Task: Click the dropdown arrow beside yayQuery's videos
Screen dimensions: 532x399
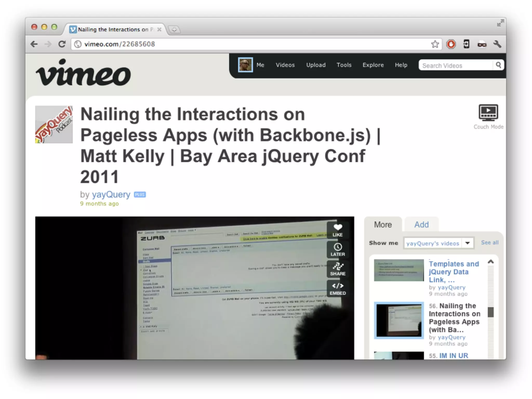Action: click(468, 243)
